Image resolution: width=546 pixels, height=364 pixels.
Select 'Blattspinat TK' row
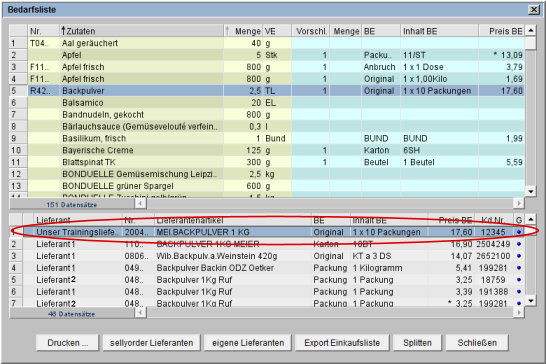pyautogui.click(x=267, y=162)
